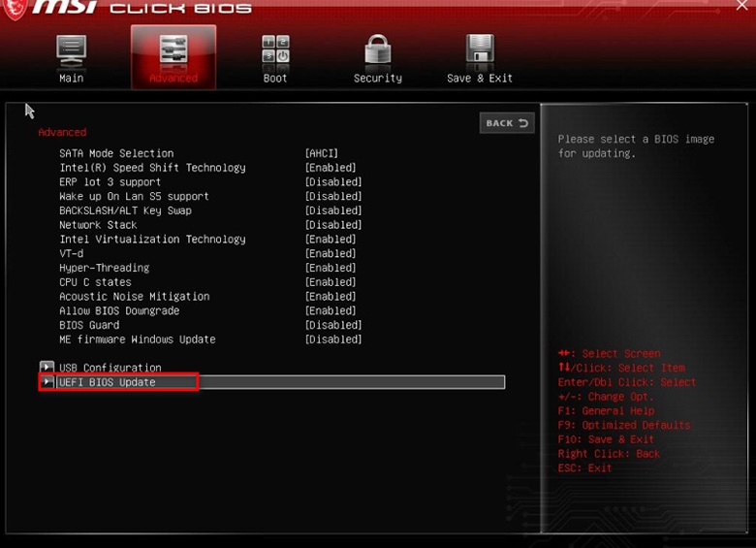
Task: Click the CLICK BIOS title text
Action: pos(181,9)
